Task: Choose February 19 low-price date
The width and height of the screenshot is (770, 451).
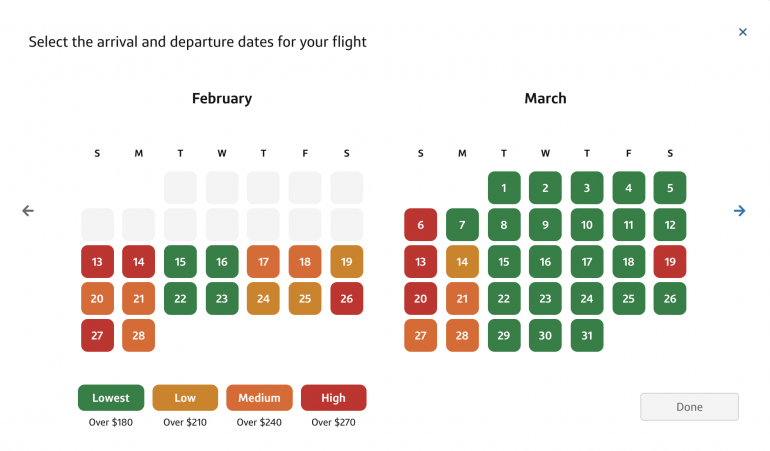Action: [x=346, y=262]
